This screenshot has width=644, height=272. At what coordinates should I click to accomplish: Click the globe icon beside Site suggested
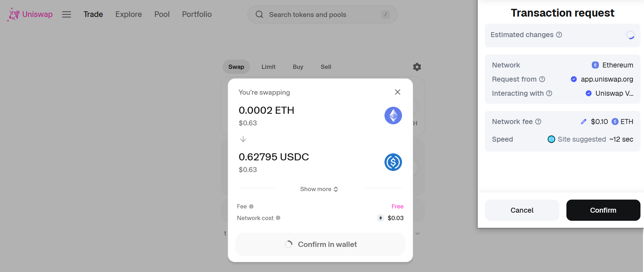(551, 139)
